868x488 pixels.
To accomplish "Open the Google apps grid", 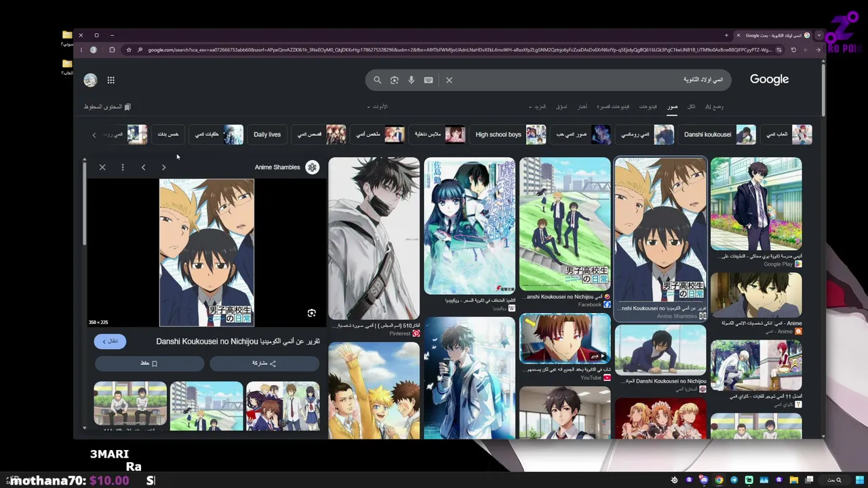I will click(111, 80).
